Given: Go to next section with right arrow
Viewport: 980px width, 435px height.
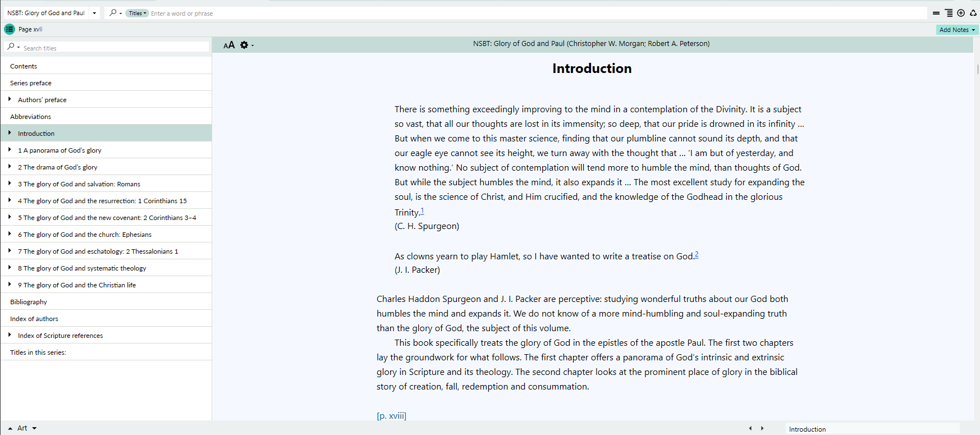Looking at the screenshot, I should click(762, 428).
